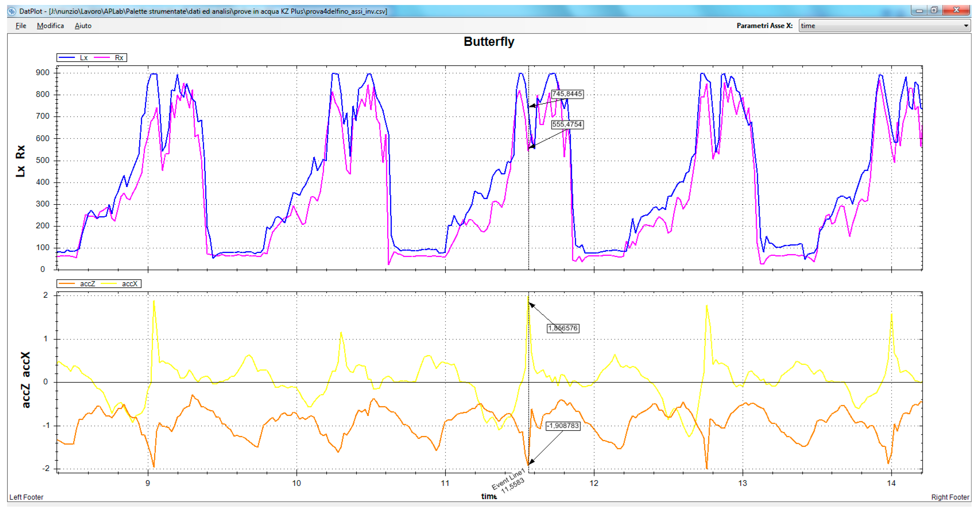Open the File menu
The image size is (980, 509).
(x=21, y=26)
